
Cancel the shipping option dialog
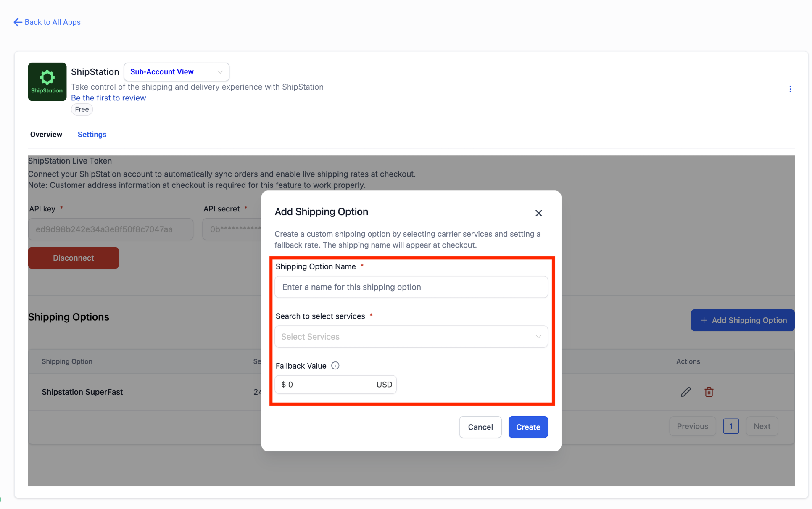pyautogui.click(x=480, y=427)
